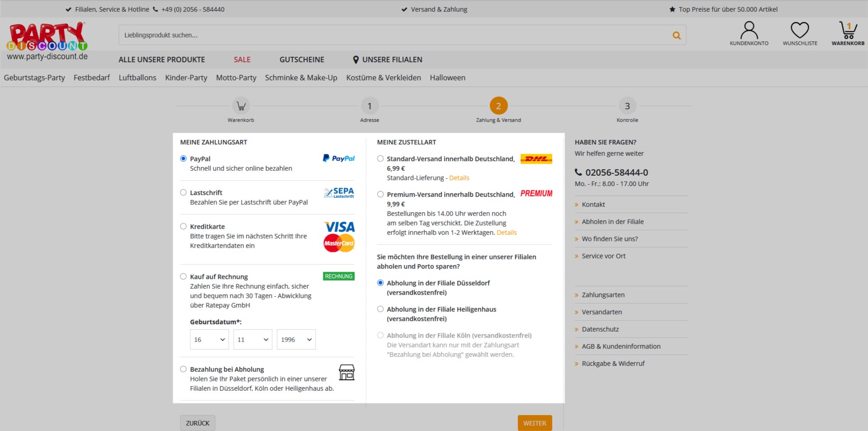Image resolution: width=868 pixels, height=431 pixels.
Task: Open the Festbedarf category
Action: (x=92, y=78)
